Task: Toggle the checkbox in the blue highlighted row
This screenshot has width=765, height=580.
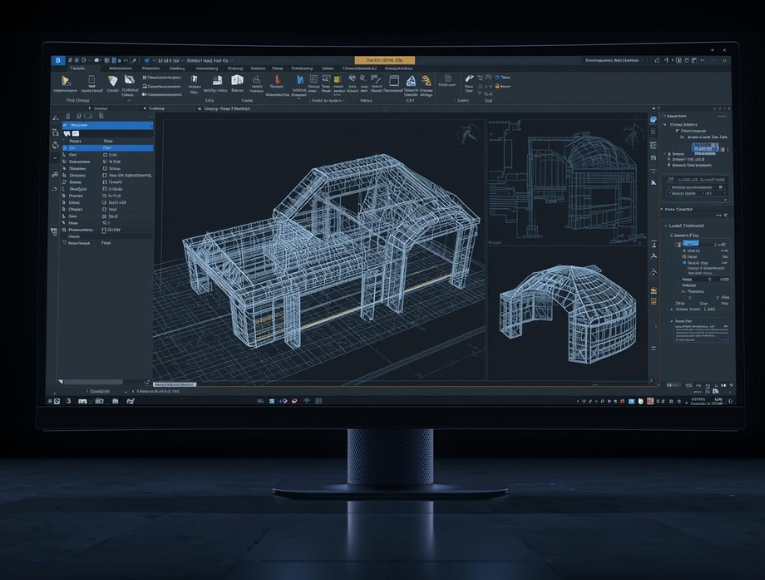Action: click(104, 148)
